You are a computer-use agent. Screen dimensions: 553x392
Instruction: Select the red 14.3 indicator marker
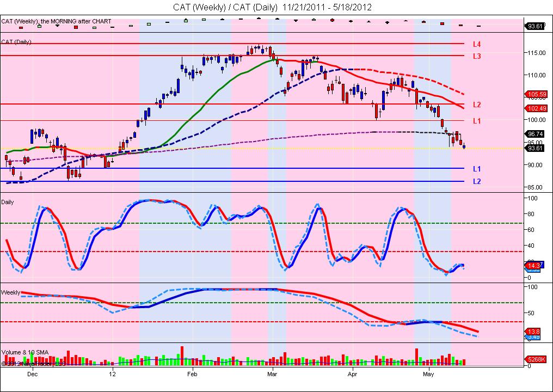pos(532,265)
